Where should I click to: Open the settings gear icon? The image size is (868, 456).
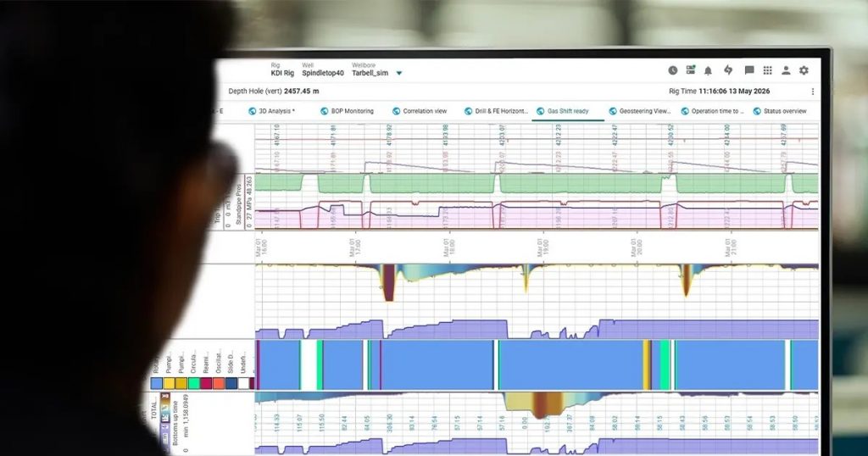804,70
